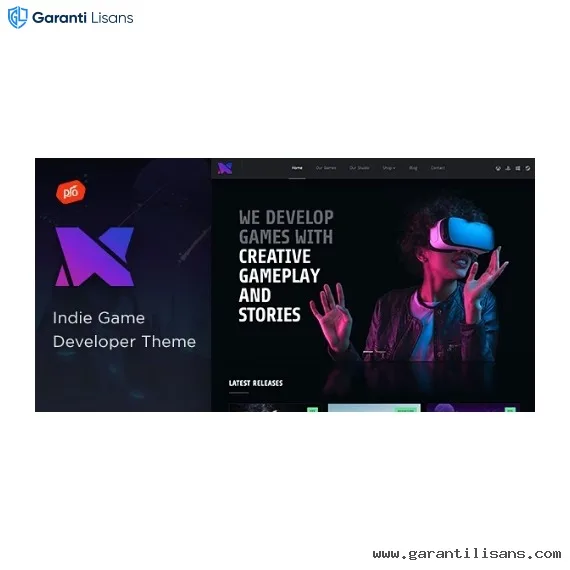
Task: Open the first dark game thumbnail under Latest Releases
Action: 274,408
